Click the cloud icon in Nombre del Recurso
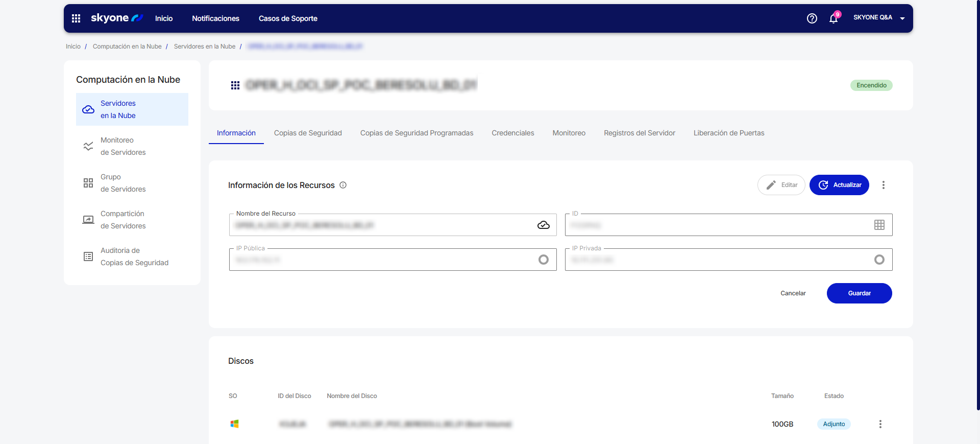Image resolution: width=980 pixels, height=444 pixels. tap(543, 225)
